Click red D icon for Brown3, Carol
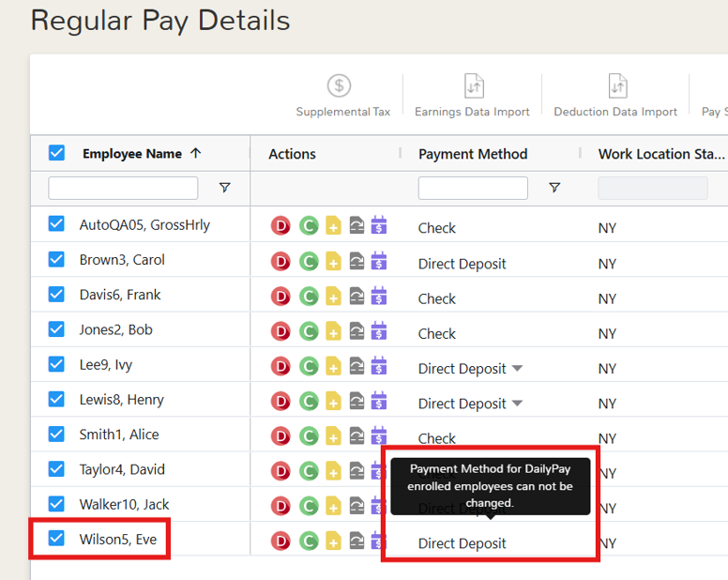This screenshot has width=728, height=580. pos(281,262)
